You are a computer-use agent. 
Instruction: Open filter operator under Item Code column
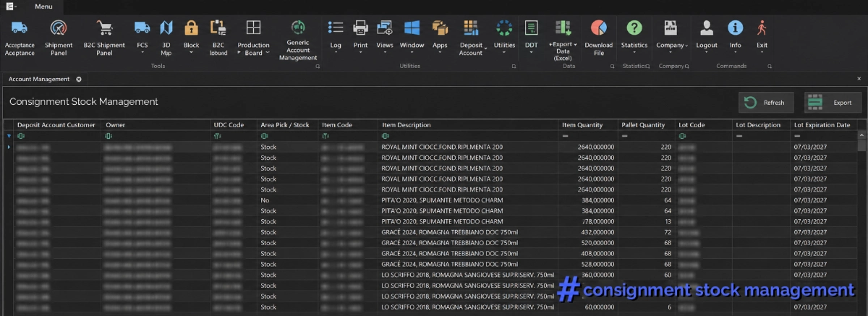point(325,136)
